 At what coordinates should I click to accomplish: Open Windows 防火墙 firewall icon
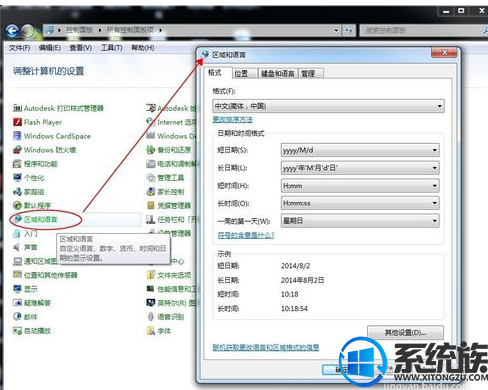point(17,150)
